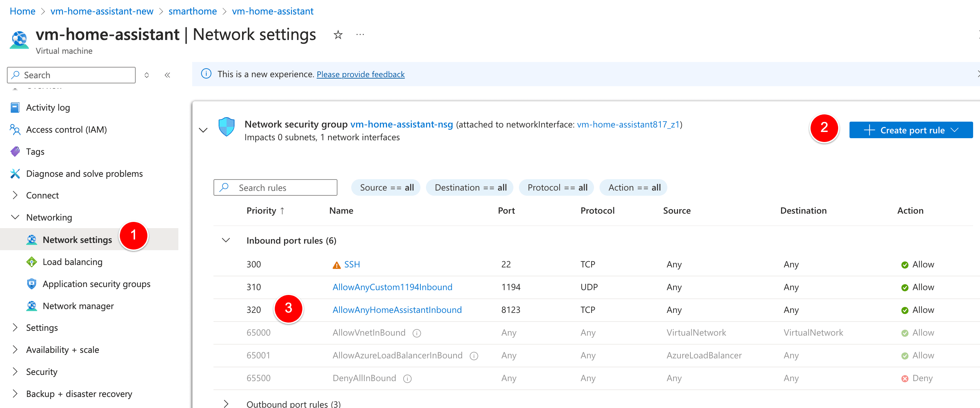Collapse the sidebar with double chevron icon
980x408 pixels.
(x=167, y=75)
